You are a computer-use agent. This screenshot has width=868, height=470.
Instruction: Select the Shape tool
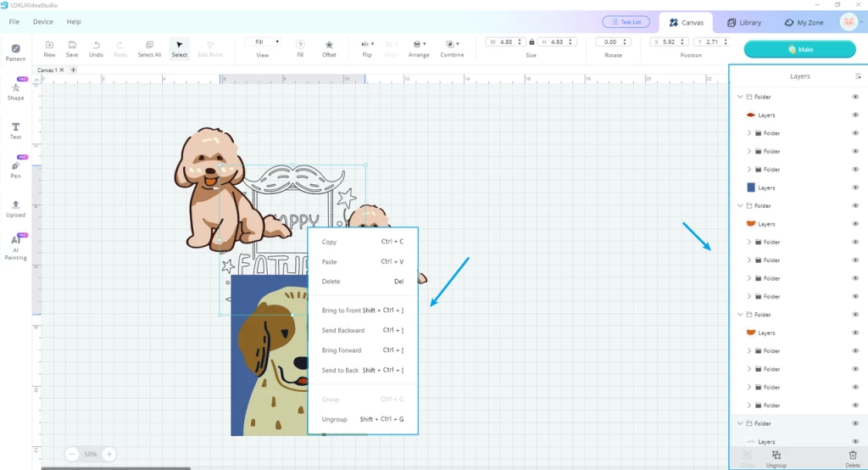pos(15,92)
